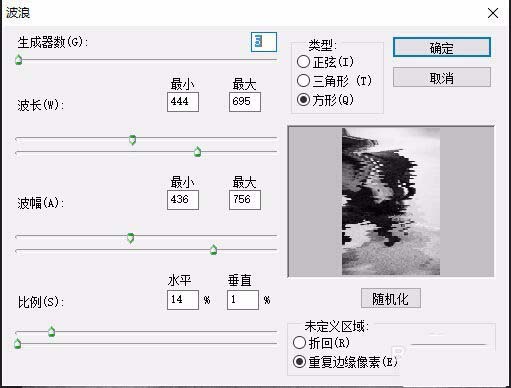Viewport: 511px width, 388px height.
Task: Click the 比例(S) label
Action: (40, 302)
